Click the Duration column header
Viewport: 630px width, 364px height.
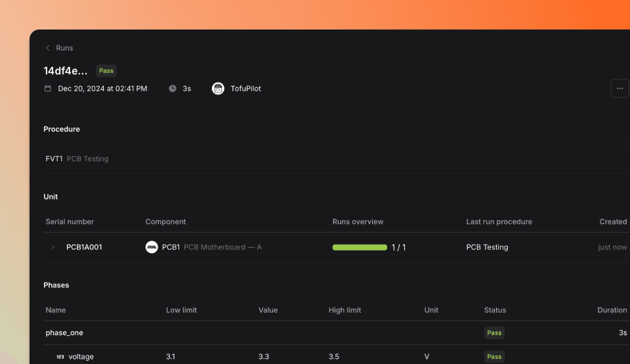[612, 310]
